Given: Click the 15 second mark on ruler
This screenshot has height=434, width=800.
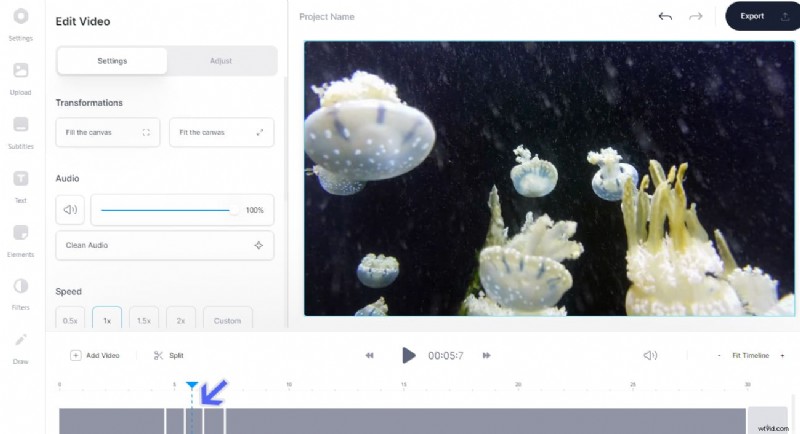Looking at the screenshot, I should pyautogui.click(x=404, y=385).
